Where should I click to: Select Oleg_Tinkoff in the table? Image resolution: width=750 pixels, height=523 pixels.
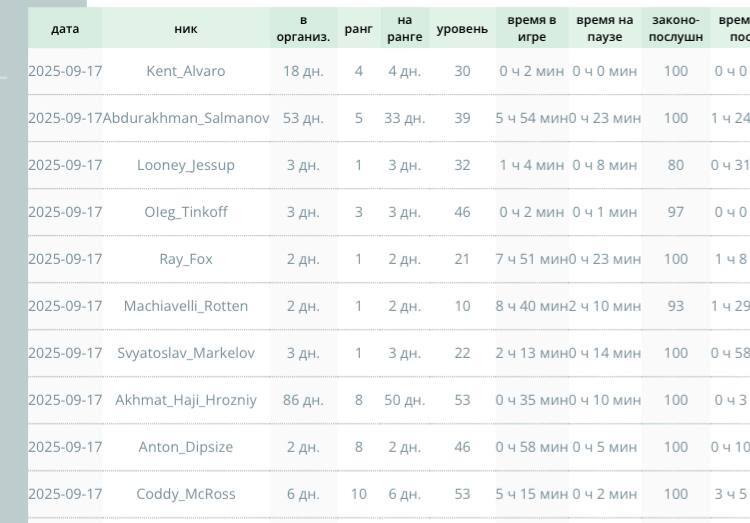[186, 212]
